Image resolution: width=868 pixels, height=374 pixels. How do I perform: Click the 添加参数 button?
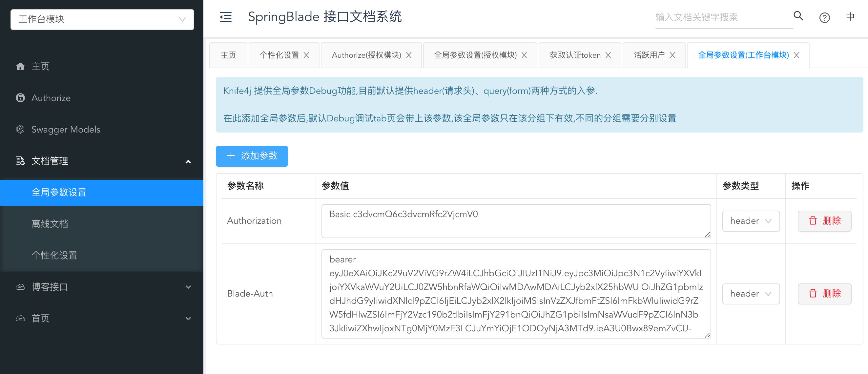(x=252, y=156)
